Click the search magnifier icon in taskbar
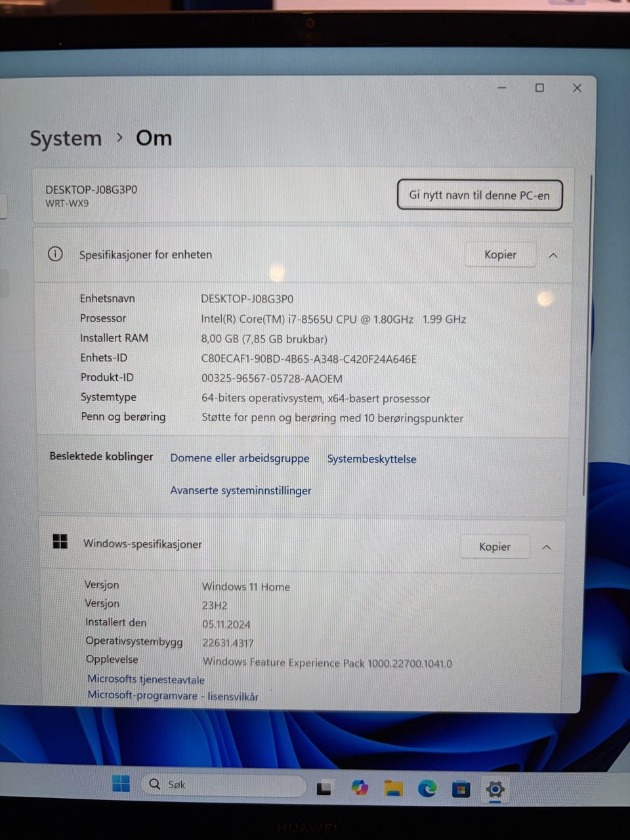Image resolution: width=630 pixels, height=840 pixels. point(155,784)
